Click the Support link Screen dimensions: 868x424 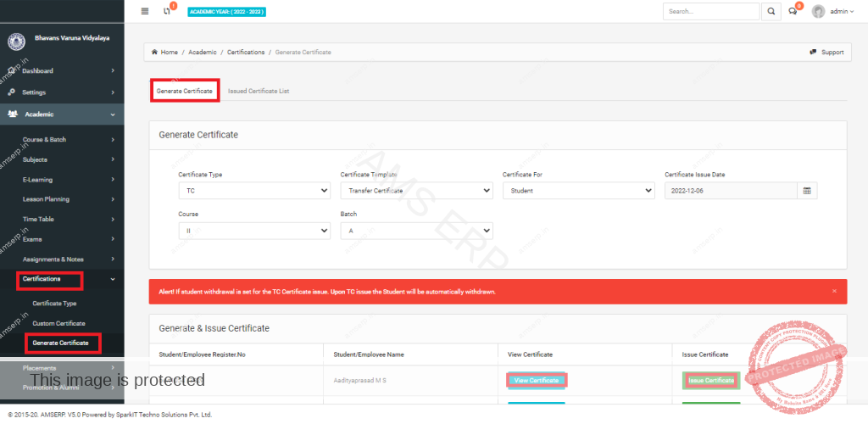coord(832,52)
